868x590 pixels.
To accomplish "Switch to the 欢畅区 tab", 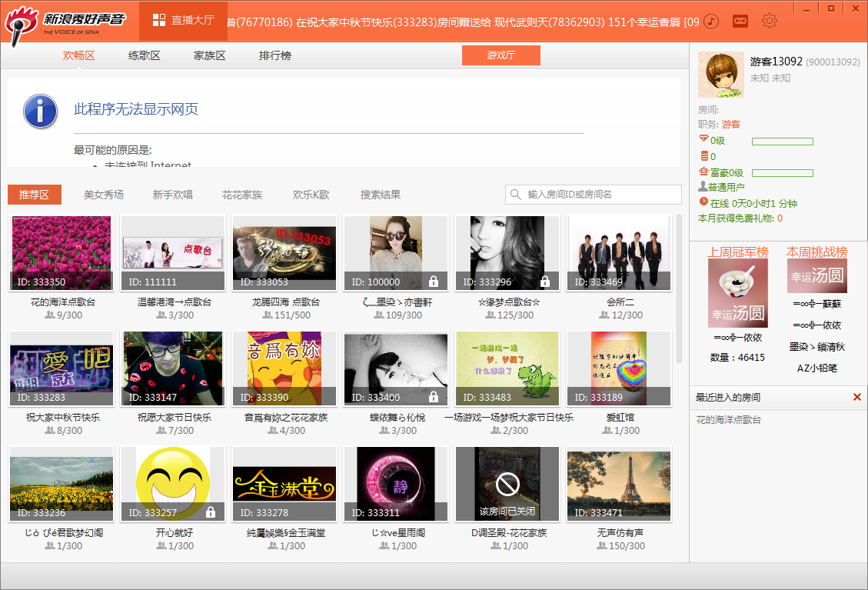I will pos(79,55).
